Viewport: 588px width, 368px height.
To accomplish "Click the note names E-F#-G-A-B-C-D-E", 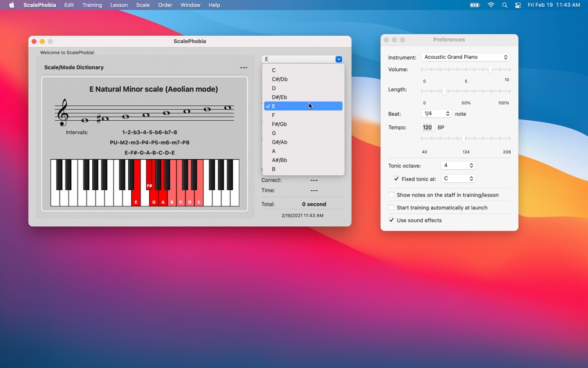I will point(150,152).
